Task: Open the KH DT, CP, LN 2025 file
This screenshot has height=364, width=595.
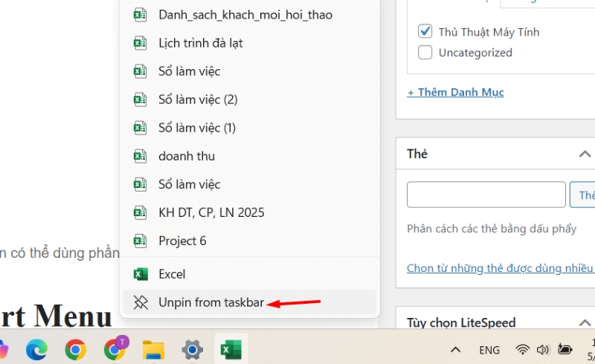Action: click(x=211, y=212)
